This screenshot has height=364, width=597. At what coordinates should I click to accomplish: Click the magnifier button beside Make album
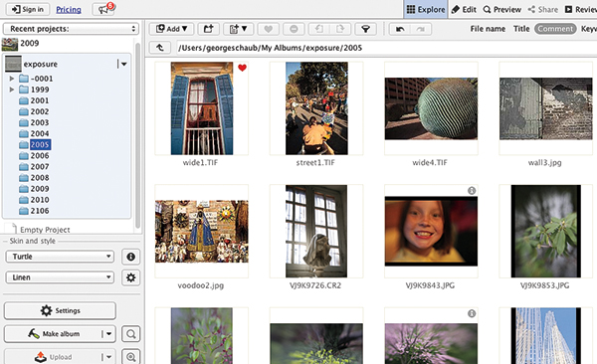(131, 334)
